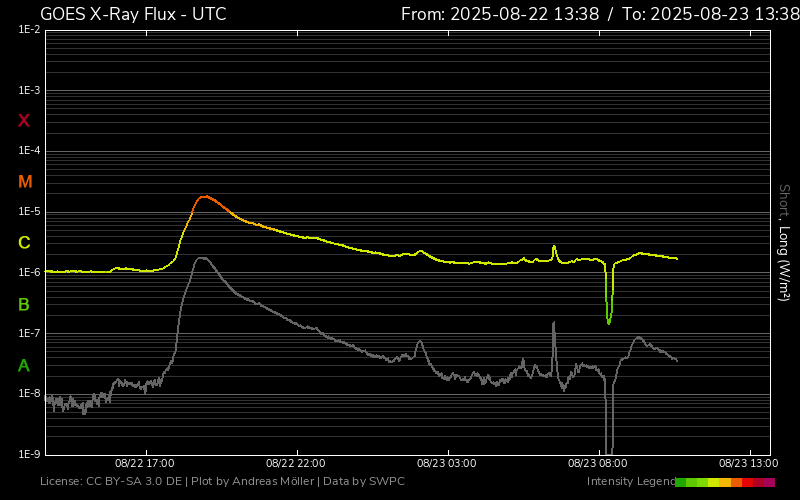
Task: Click the 1E-5 y-axis label
Action: (x=29, y=211)
